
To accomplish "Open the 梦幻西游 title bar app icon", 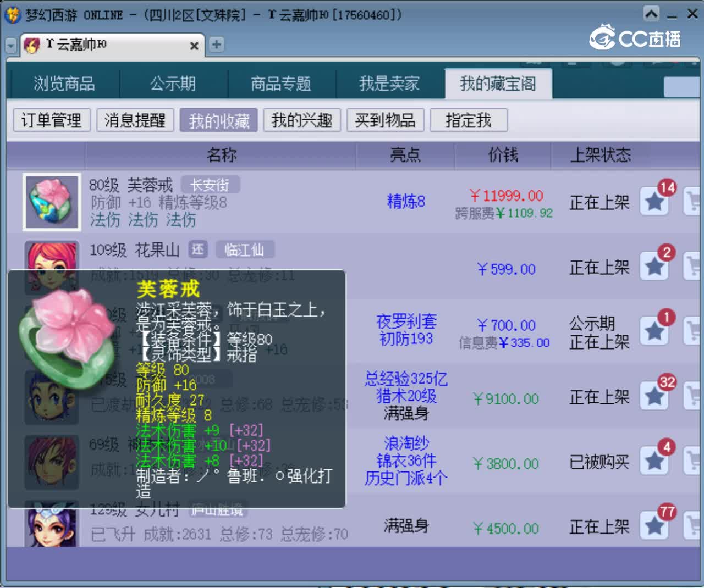I will [x=13, y=14].
